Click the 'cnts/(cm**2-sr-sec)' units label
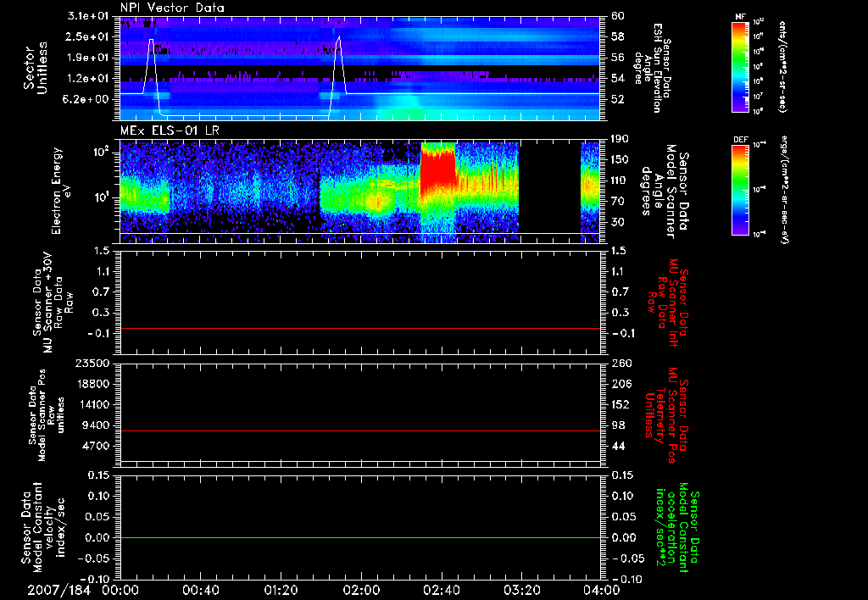Viewport: 868px width, 600px height. tap(782, 66)
